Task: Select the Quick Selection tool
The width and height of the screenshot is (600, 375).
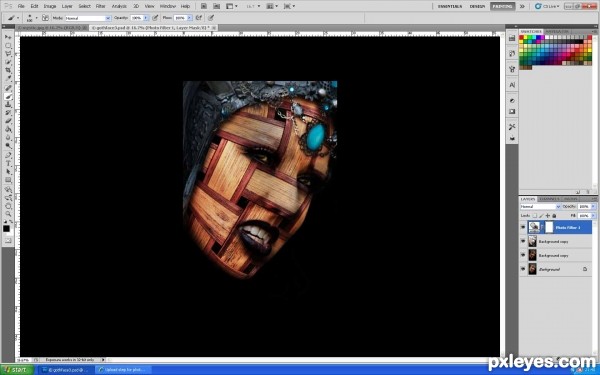Action: 8,62
